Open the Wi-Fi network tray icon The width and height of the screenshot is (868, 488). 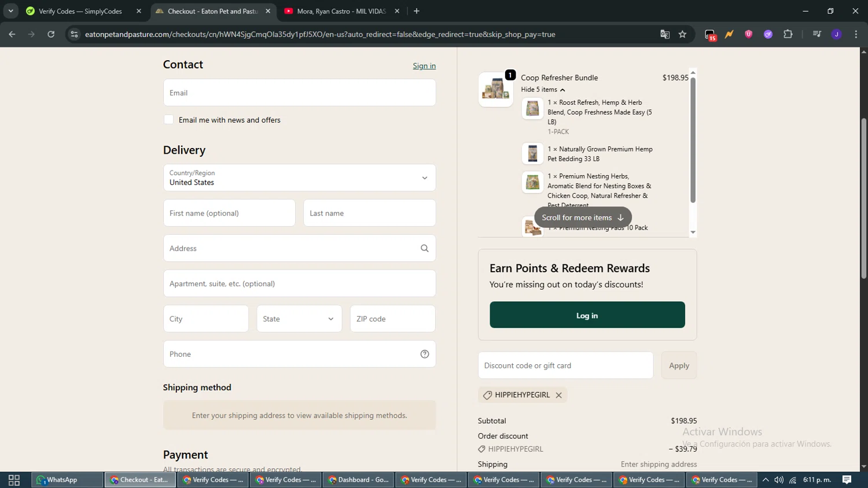pos(793,480)
